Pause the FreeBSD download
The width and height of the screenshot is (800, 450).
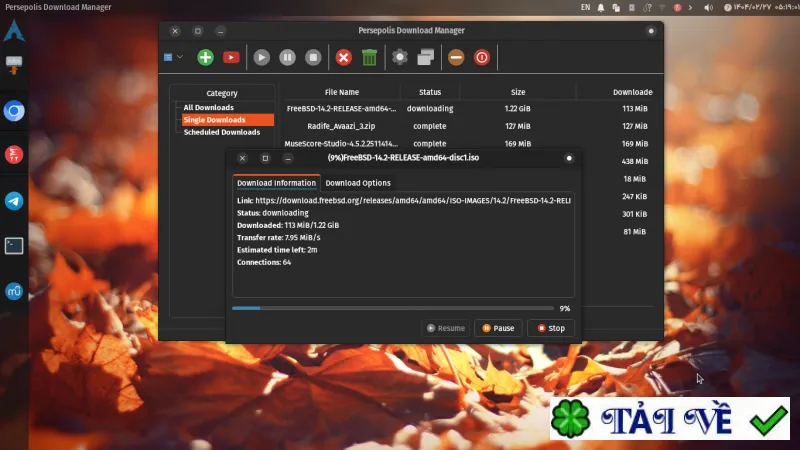click(x=498, y=328)
